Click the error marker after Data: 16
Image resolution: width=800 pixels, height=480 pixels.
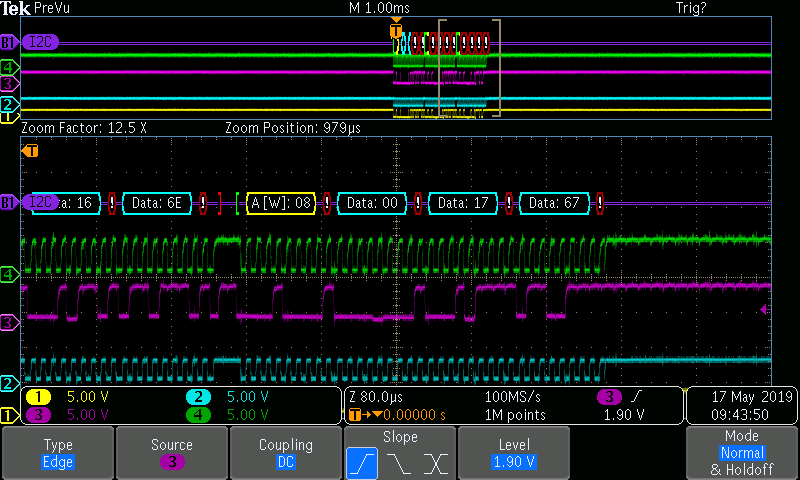[x=112, y=203]
